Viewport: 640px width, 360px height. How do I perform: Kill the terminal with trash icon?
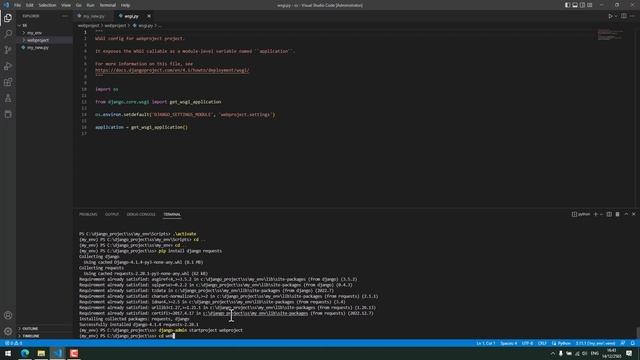tap(618, 214)
